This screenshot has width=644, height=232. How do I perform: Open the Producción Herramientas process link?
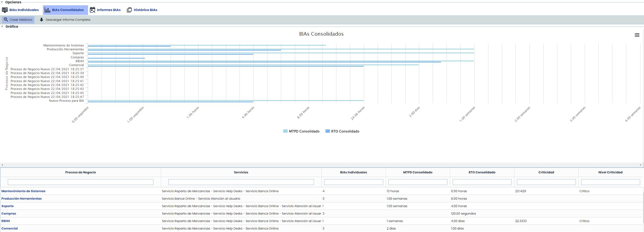tap(22, 199)
